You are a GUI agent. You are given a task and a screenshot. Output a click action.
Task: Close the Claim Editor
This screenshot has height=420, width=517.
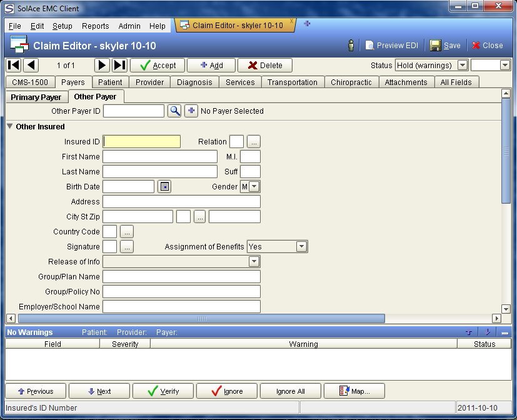click(488, 46)
